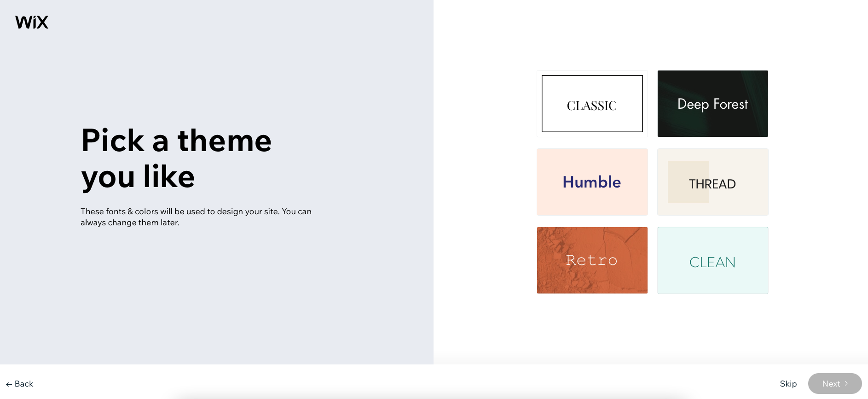Click the 'Deep Forest' title text
Image resolution: width=868 pixels, height=399 pixels.
tap(712, 104)
